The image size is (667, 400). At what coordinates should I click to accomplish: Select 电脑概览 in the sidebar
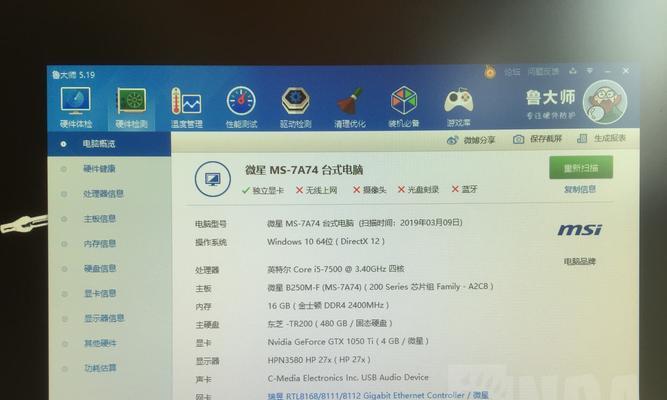point(109,144)
